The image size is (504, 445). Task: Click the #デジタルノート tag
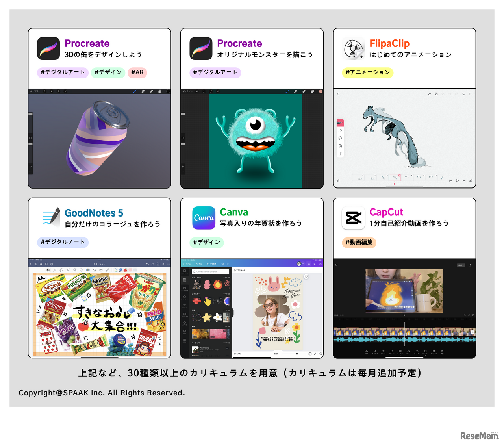point(63,242)
